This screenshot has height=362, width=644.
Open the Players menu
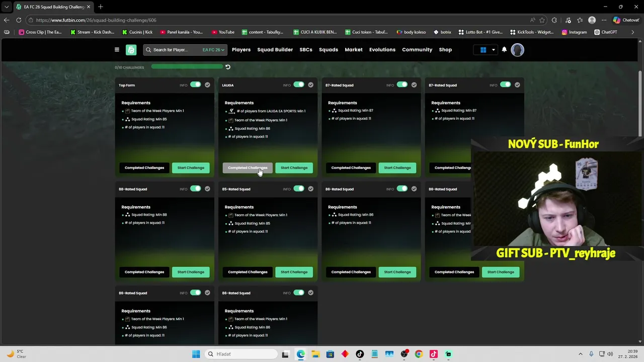tap(241, 50)
